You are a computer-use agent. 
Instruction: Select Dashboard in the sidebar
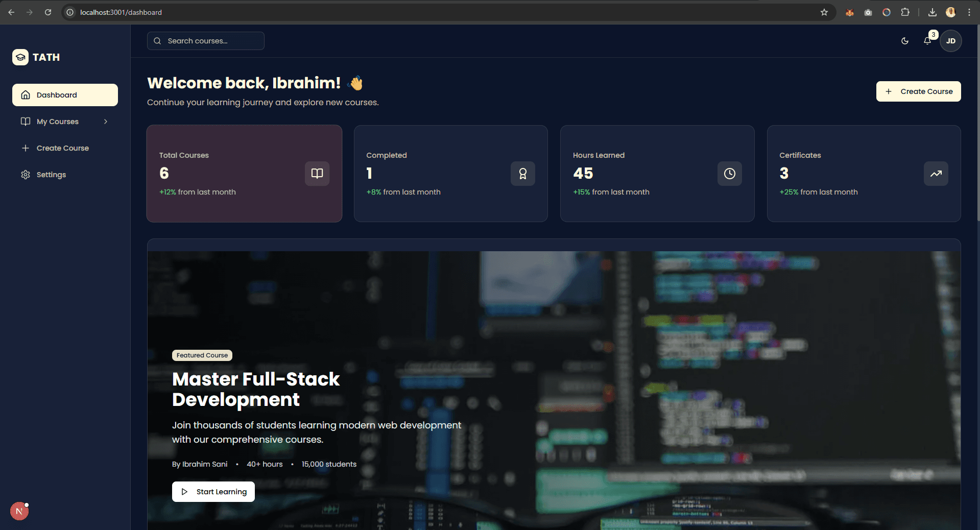point(56,94)
